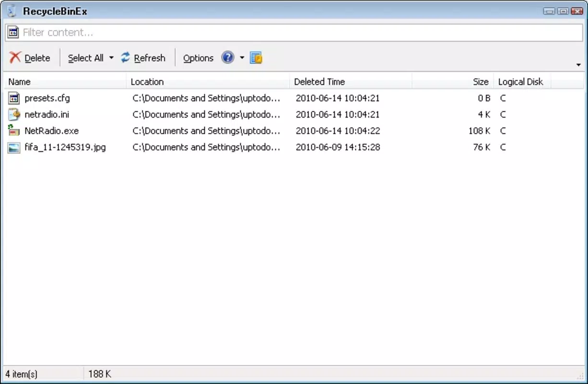Minimize the RecycleBinEx window

coord(549,11)
